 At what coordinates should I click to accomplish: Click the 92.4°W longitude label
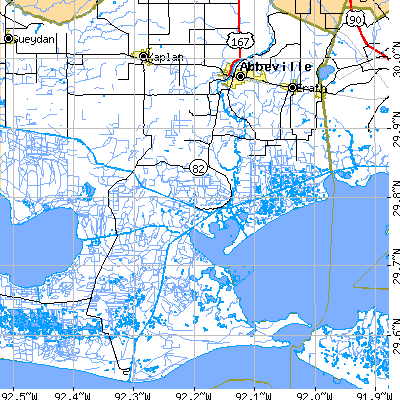pyautogui.click(x=73, y=396)
